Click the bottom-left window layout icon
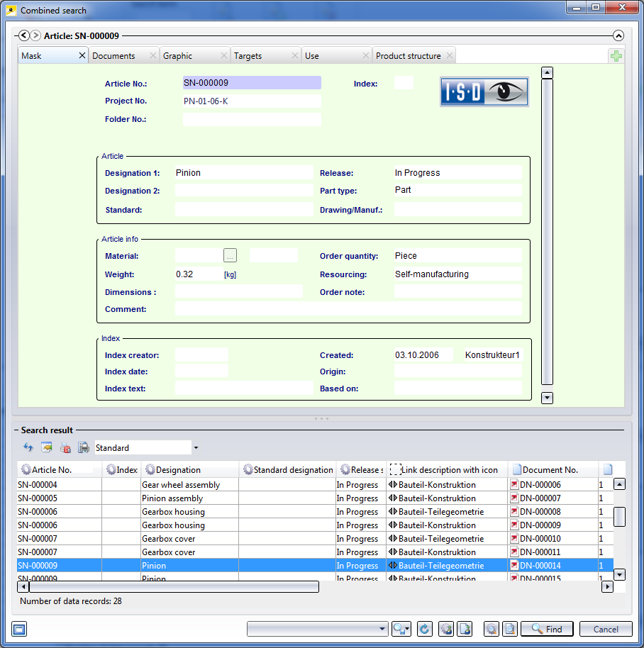Screen dimensions: 644x648 coord(20,629)
